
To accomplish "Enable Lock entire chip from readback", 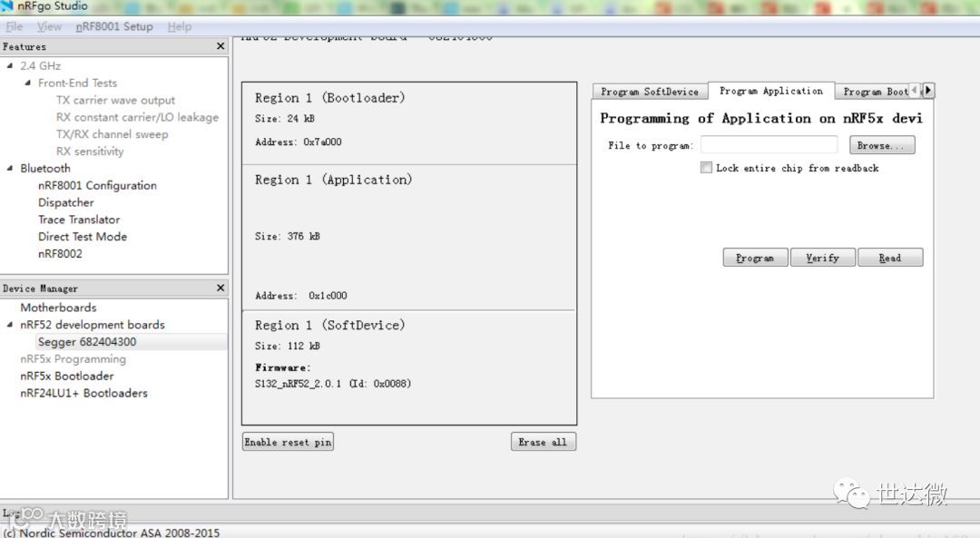I will tap(706, 168).
